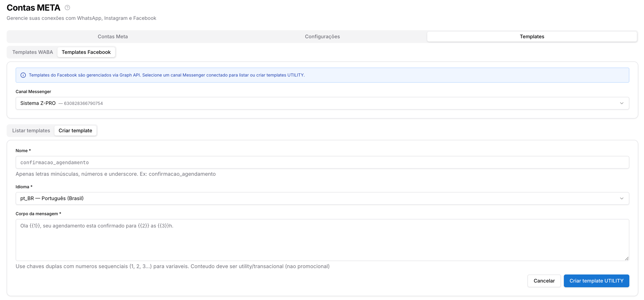Select the Templates Facebook sub-tab
The height and width of the screenshot is (300, 644).
(86, 52)
